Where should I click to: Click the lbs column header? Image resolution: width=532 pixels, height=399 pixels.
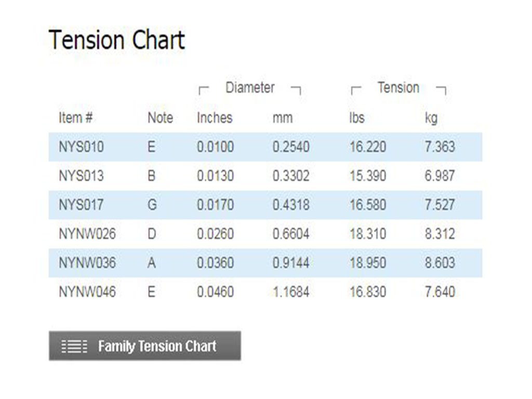pyautogui.click(x=357, y=118)
